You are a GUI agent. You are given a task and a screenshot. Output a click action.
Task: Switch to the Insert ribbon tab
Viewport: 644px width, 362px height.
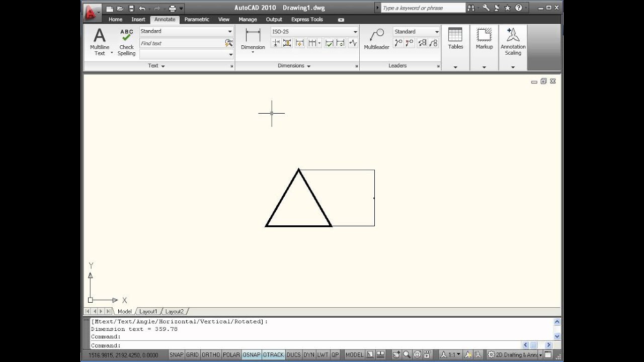pos(138,19)
